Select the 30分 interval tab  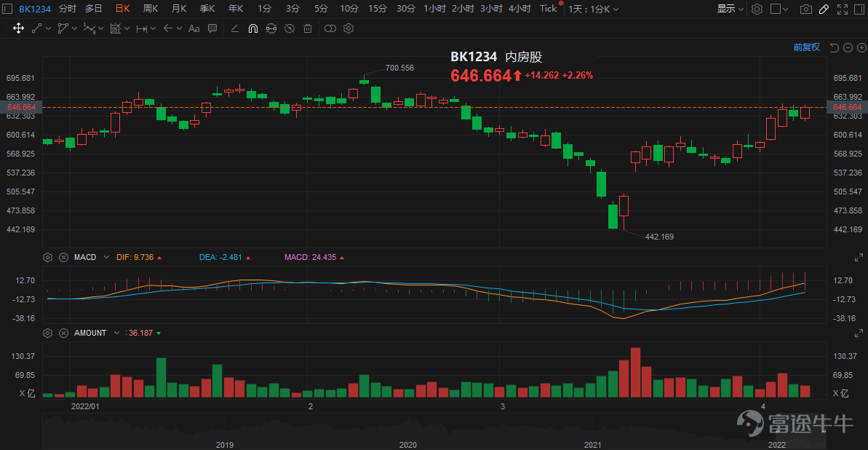pos(406,8)
